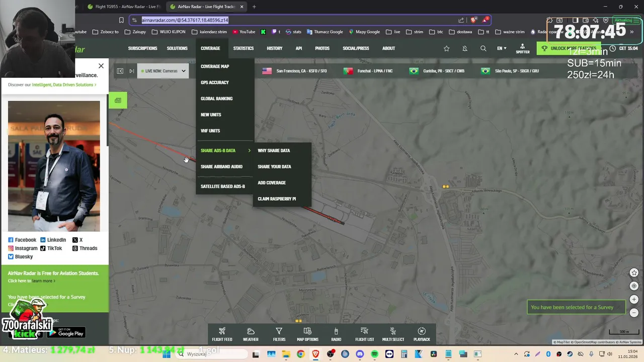
Task: Expand the LIVE NOW Cameras dropdown
Action: coord(163,71)
